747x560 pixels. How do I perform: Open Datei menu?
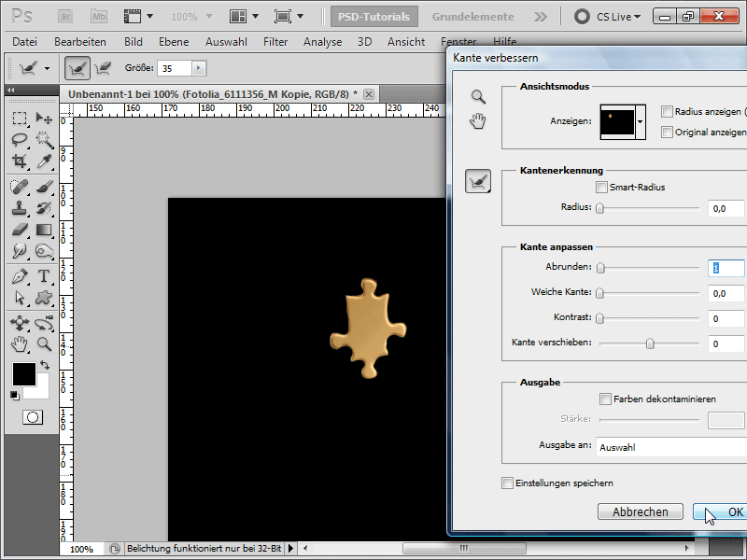tap(25, 42)
